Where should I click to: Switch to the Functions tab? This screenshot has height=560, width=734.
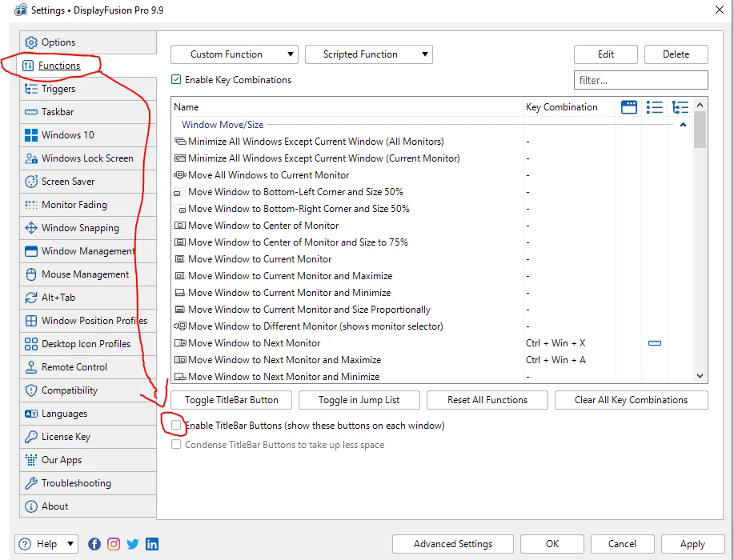click(59, 66)
